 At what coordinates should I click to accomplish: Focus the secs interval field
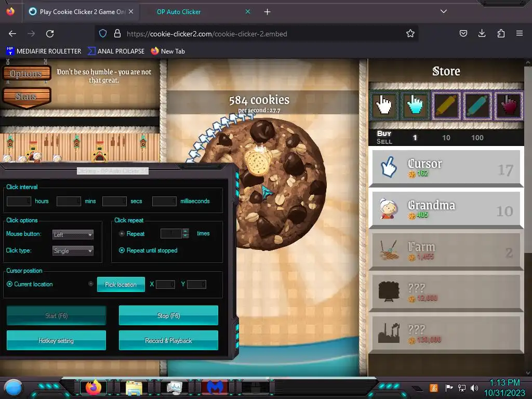114,201
